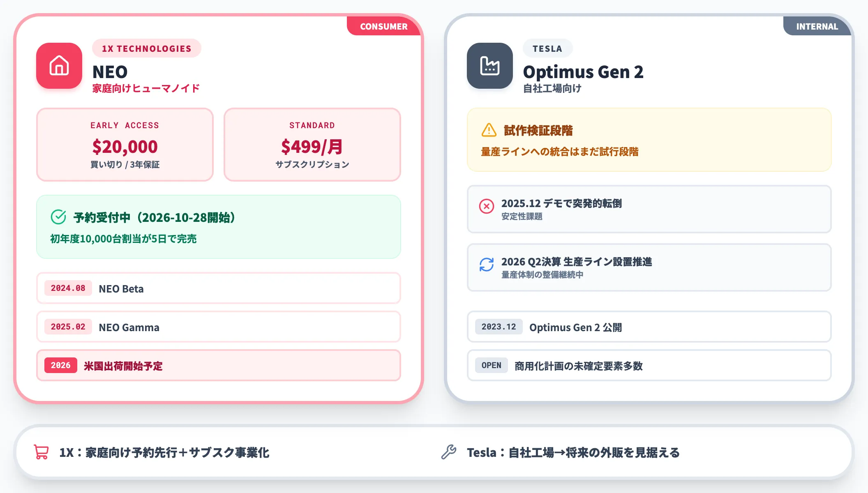This screenshot has width=868, height=493.
Task: Click the NEO product title
Action: point(110,72)
